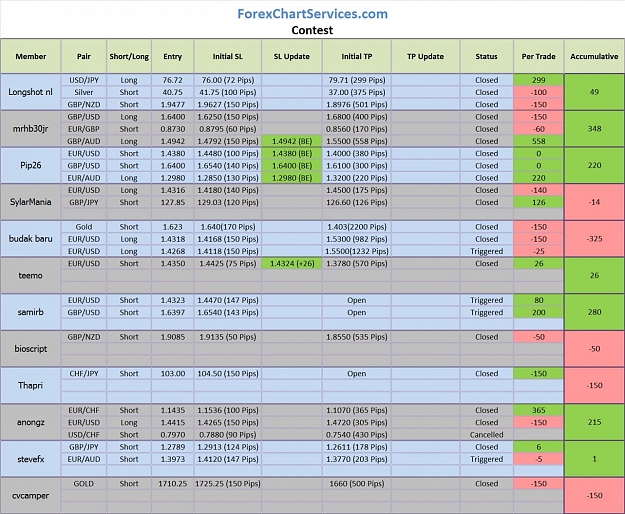Click the -14 Accumulative cell
This screenshot has height=514, width=625.
pos(594,202)
